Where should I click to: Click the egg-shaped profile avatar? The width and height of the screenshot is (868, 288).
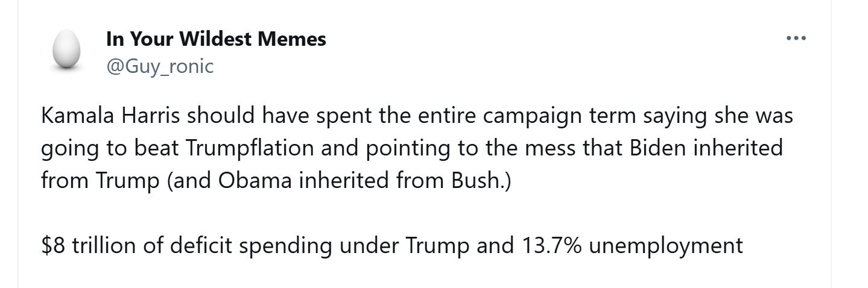(x=66, y=49)
